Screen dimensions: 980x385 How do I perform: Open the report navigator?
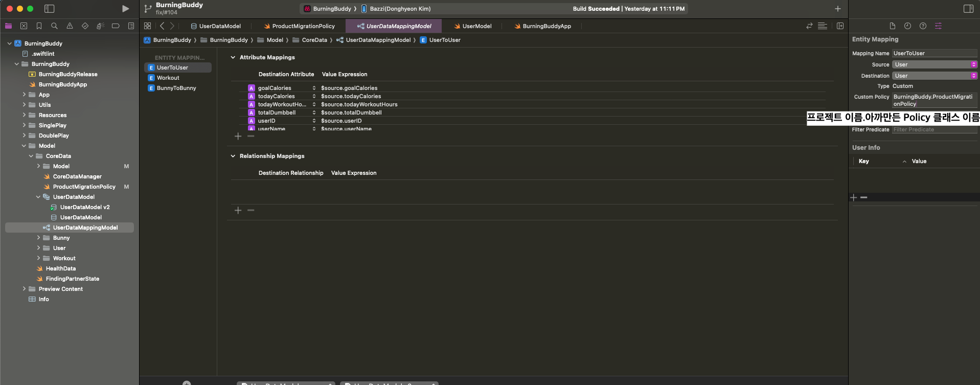(x=131, y=26)
